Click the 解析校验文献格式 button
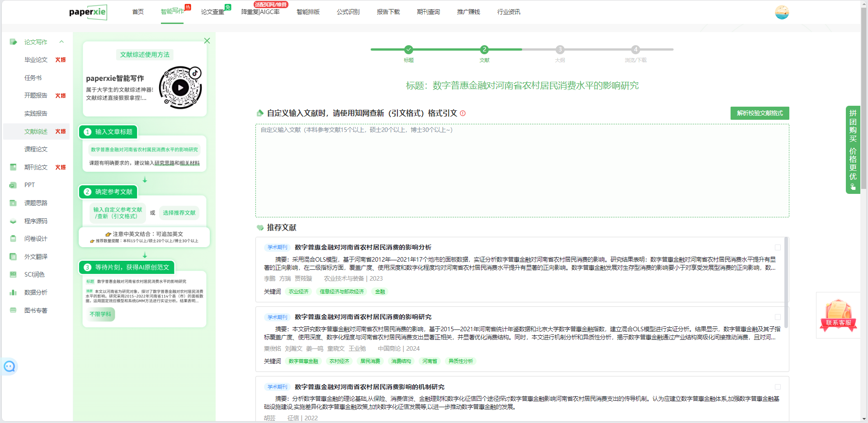Screen dimensions: 868x423 pos(759,113)
